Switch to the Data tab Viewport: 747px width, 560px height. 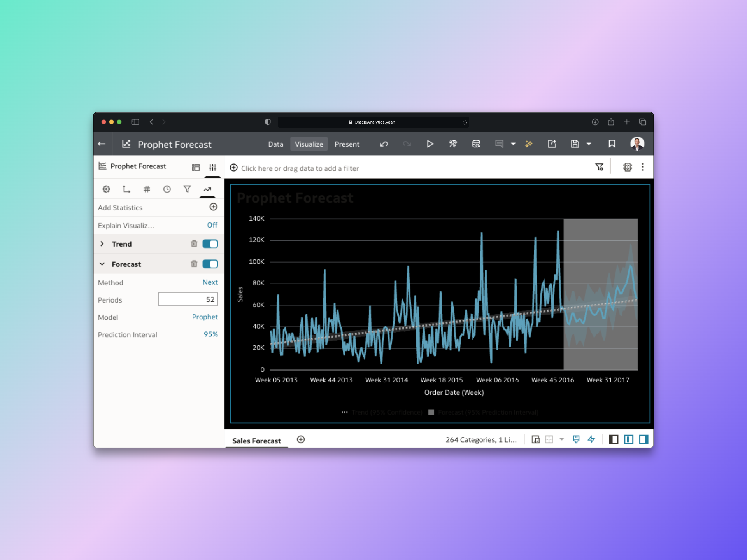click(x=275, y=144)
